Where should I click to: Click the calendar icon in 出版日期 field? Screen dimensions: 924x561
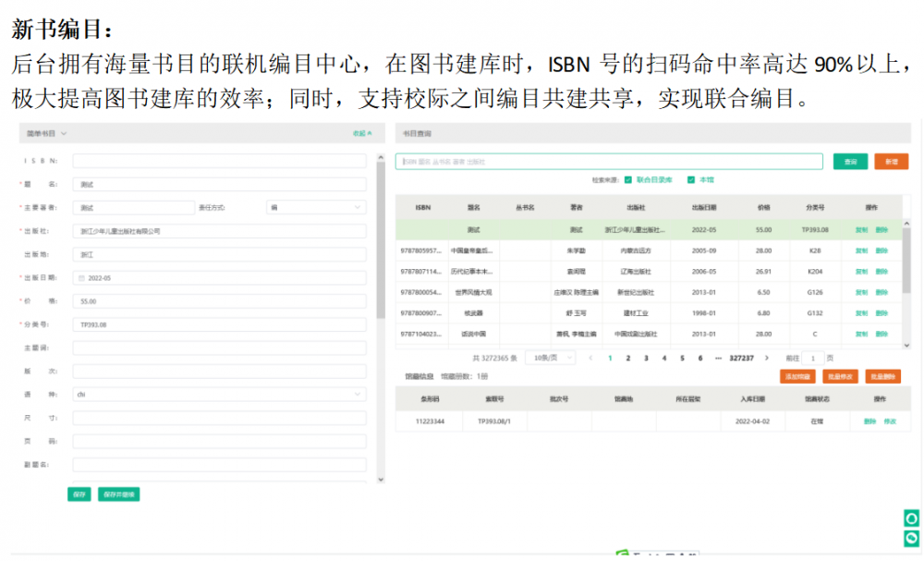(x=81, y=278)
